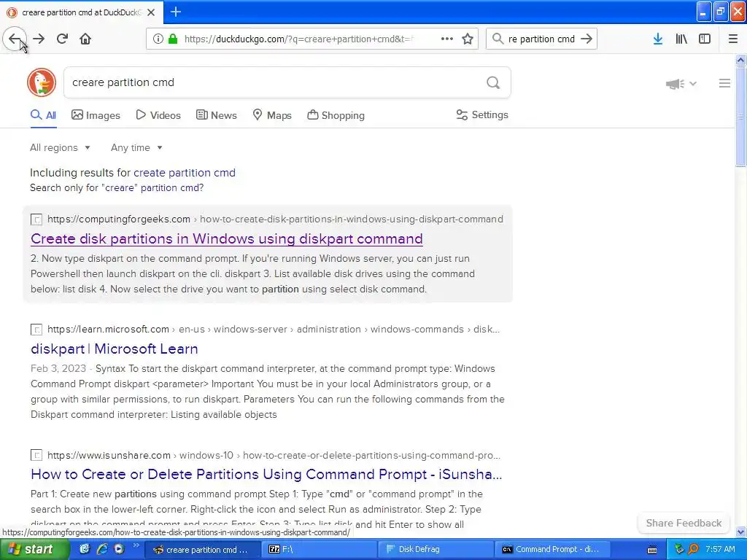The width and height of the screenshot is (747, 560).
Task: Open a new tab with plus button
Action: [x=176, y=12]
